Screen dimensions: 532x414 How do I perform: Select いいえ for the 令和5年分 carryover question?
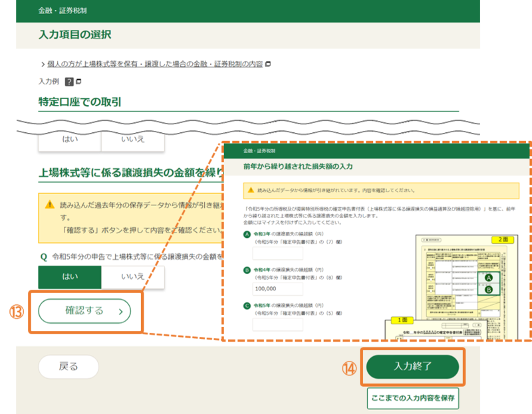tap(132, 278)
